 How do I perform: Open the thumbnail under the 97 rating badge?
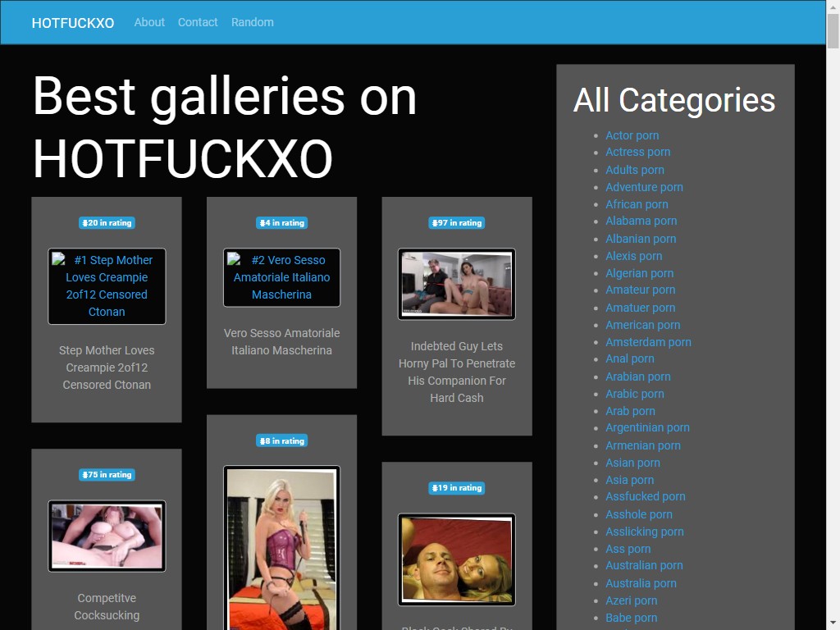coord(457,284)
